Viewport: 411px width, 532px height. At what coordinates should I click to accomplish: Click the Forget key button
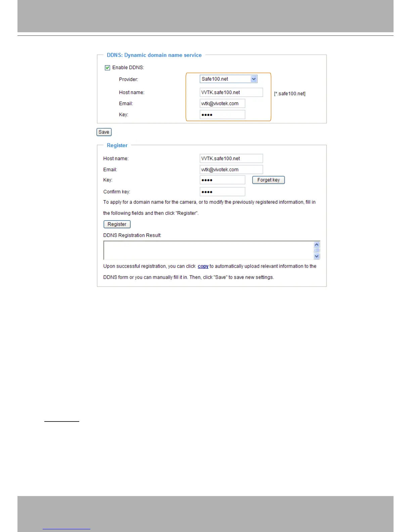[268, 180]
